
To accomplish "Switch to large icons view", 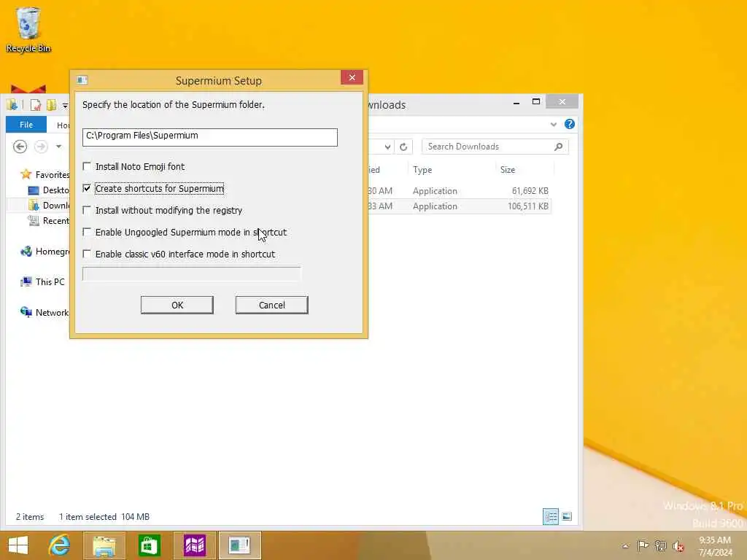I will pos(567,516).
